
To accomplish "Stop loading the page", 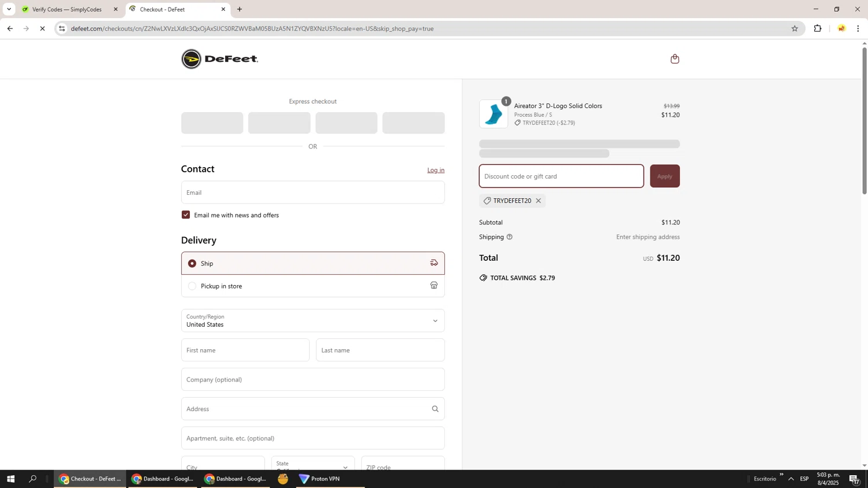I will click(x=42, y=28).
